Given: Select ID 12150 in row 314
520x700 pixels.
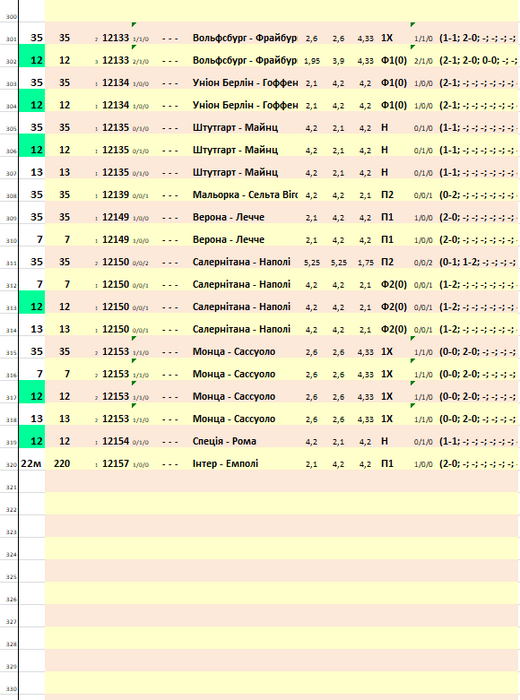Looking at the screenshot, I should (x=116, y=329).
